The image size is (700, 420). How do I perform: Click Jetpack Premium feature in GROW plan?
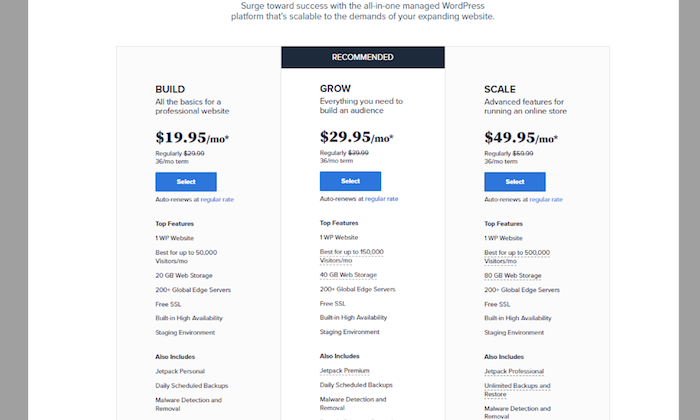click(344, 370)
